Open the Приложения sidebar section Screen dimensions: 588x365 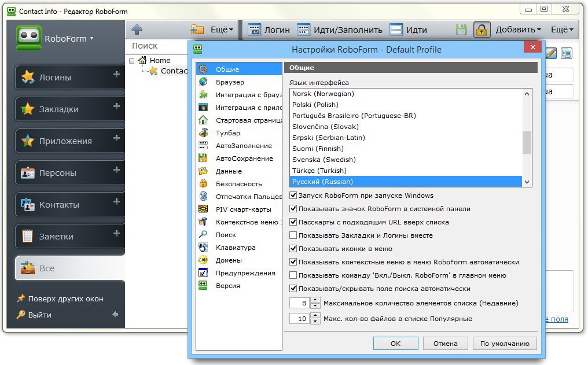(70, 141)
